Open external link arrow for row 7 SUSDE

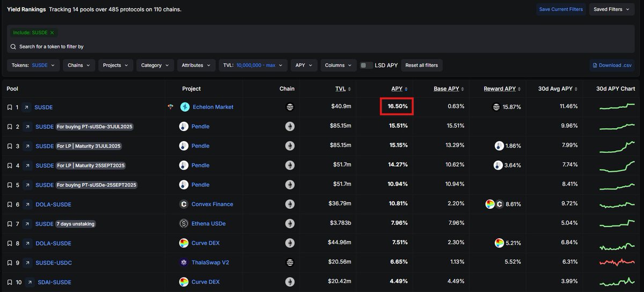pyautogui.click(x=26, y=224)
